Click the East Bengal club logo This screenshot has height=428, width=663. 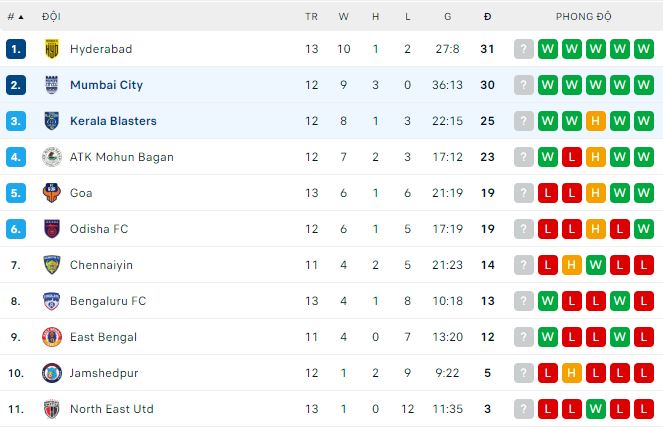coord(51,337)
